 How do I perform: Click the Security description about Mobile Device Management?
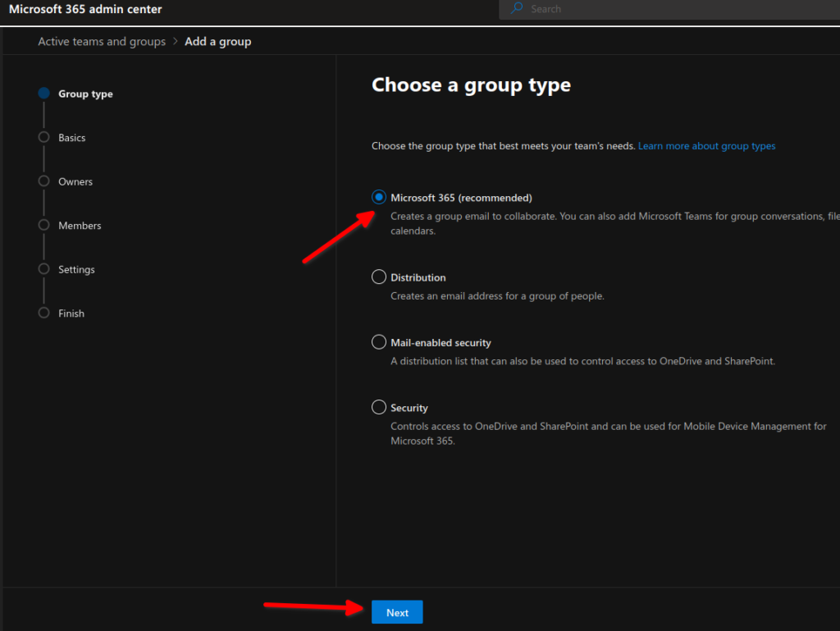pos(609,433)
